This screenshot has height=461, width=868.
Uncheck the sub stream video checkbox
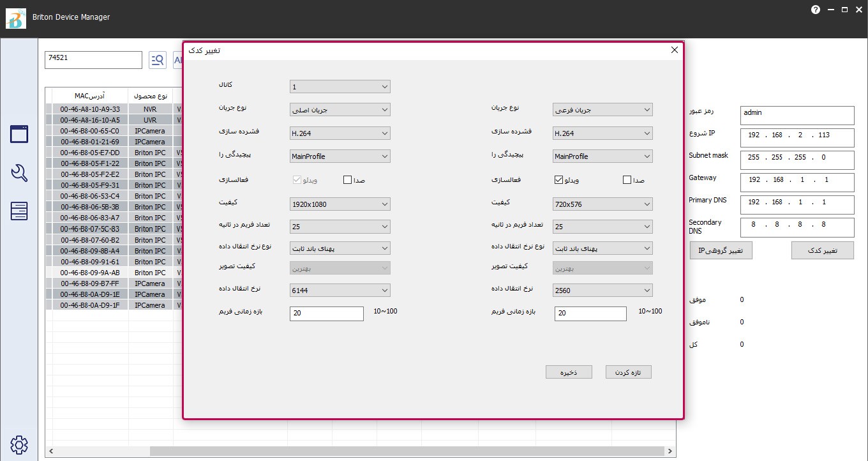point(559,180)
